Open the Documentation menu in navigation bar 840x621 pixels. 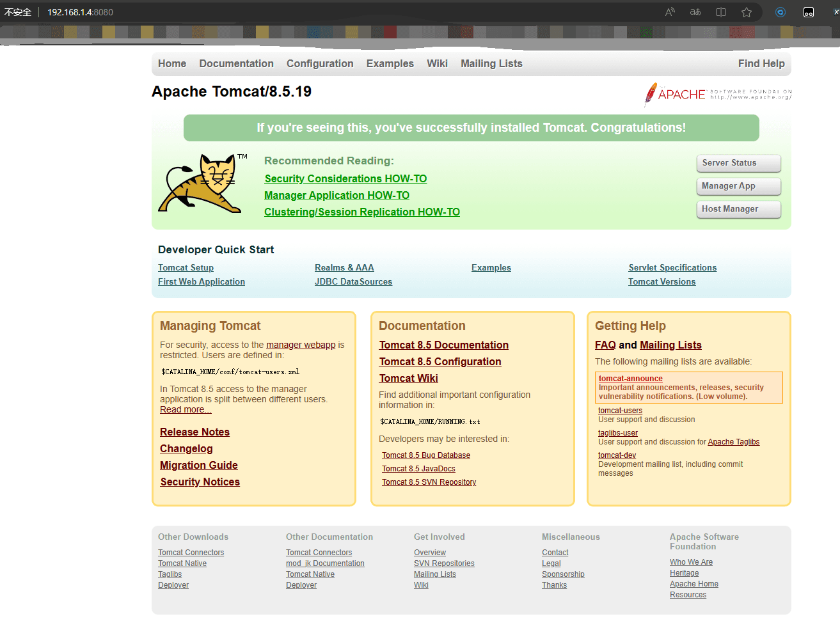coord(236,63)
